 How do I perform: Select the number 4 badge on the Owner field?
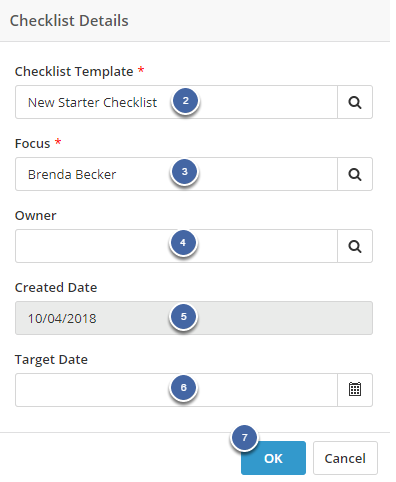(x=183, y=243)
